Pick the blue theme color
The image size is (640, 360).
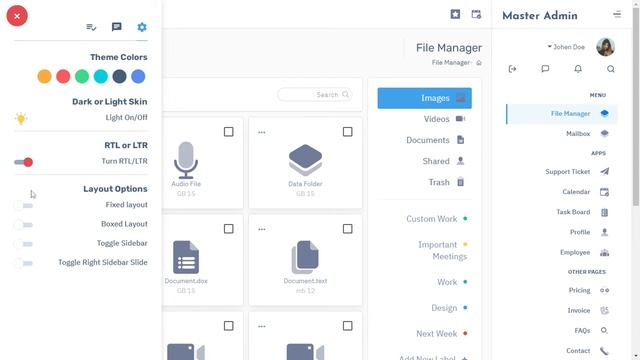tap(138, 76)
